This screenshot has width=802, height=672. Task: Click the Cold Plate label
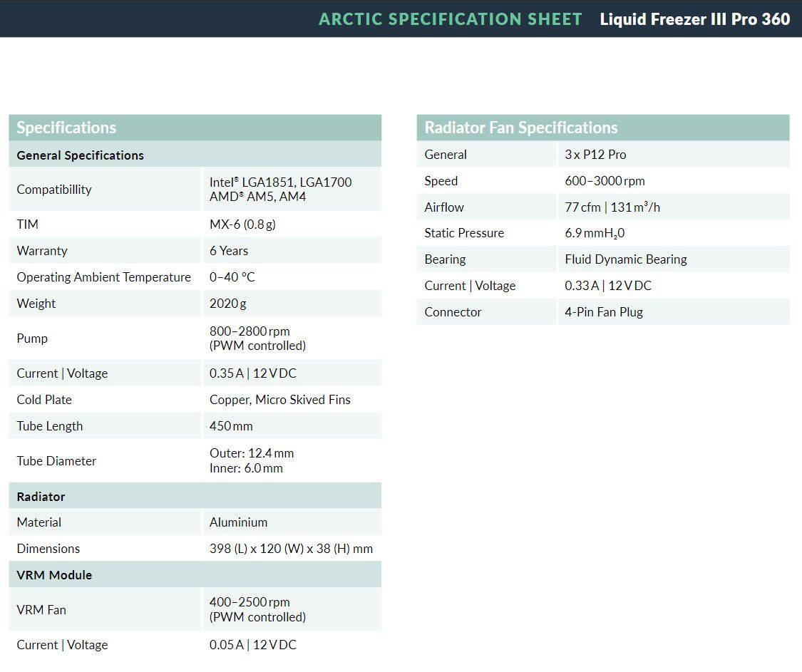[x=44, y=400]
